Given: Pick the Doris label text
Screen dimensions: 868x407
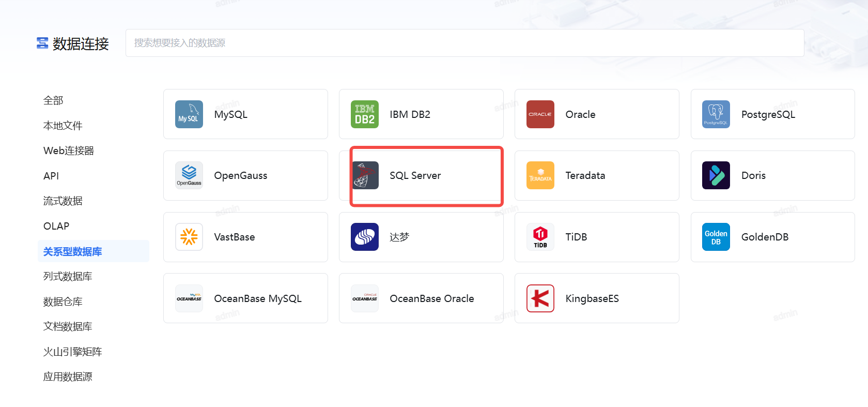Looking at the screenshot, I should (754, 175).
